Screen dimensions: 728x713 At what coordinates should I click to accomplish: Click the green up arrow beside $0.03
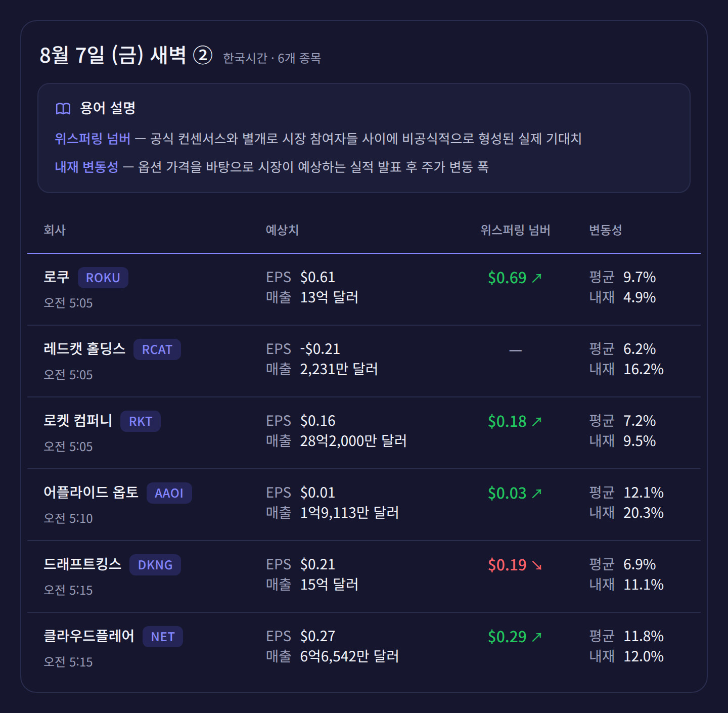537,493
